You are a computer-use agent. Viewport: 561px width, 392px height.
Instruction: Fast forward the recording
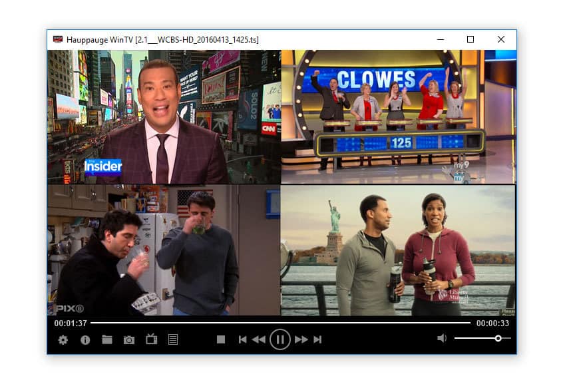coord(301,339)
